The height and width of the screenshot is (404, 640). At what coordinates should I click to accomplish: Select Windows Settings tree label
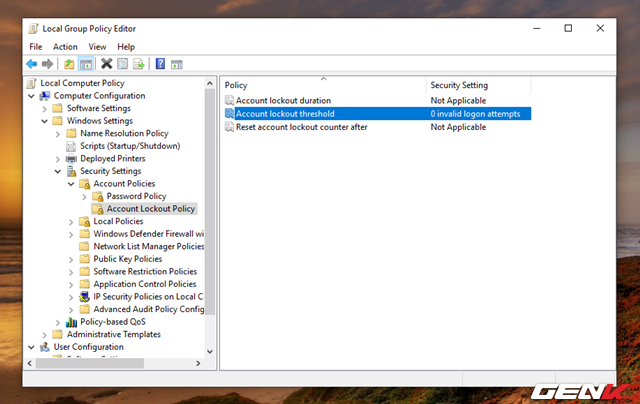click(100, 121)
